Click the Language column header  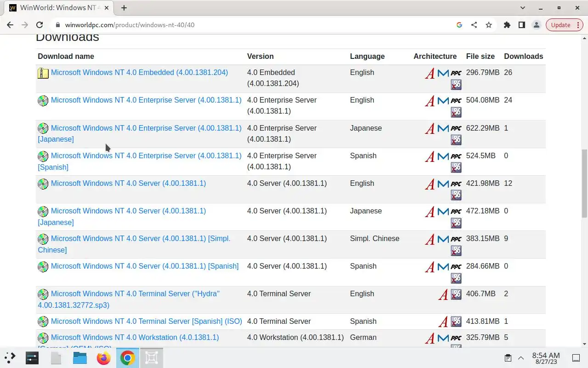click(367, 56)
